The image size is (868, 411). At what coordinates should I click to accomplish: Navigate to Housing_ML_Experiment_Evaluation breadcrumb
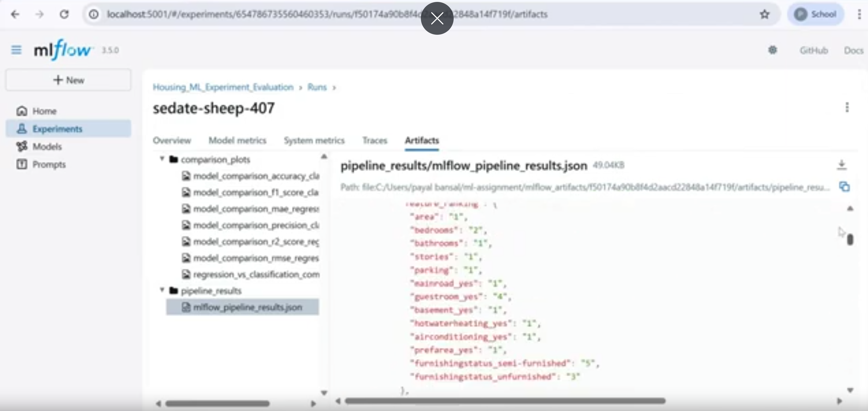tap(223, 87)
